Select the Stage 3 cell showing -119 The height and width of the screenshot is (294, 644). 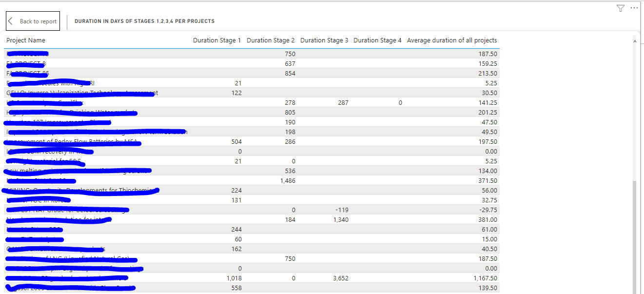(342, 210)
